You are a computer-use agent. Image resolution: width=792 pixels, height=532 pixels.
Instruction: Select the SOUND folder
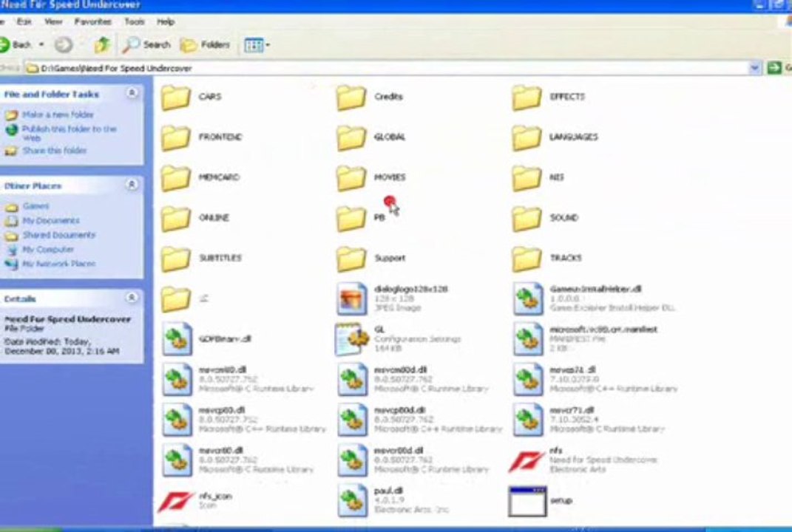coord(546,218)
